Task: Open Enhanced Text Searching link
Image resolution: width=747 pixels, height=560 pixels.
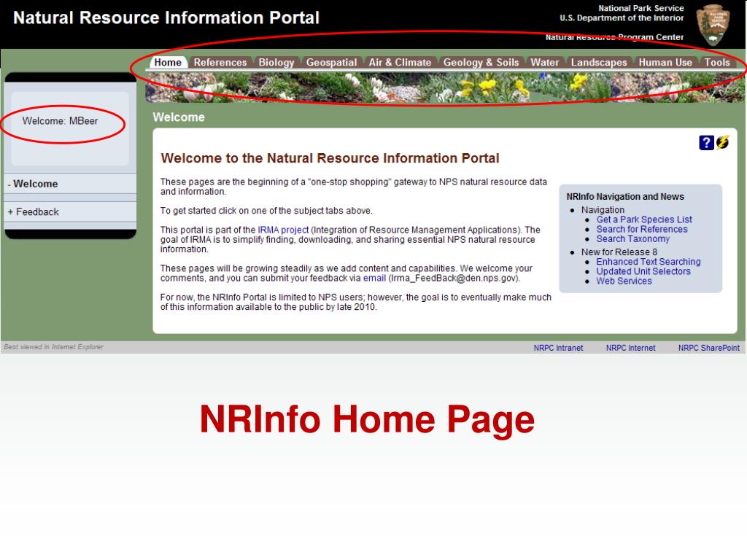Action: [649, 262]
